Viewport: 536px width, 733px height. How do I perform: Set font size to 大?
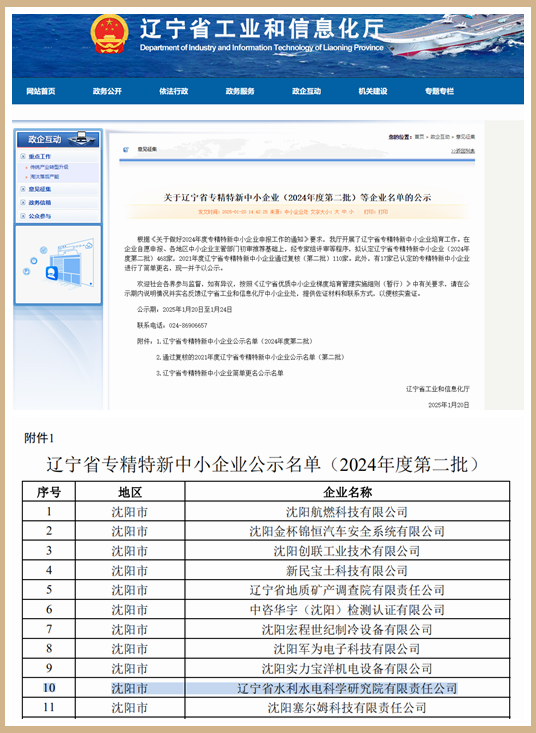pyautogui.click(x=336, y=212)
